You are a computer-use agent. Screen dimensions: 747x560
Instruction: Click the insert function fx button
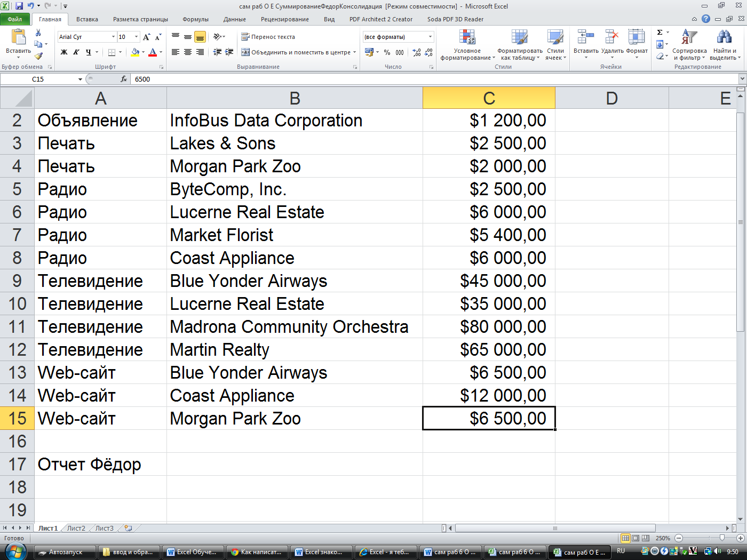(124, 79)
